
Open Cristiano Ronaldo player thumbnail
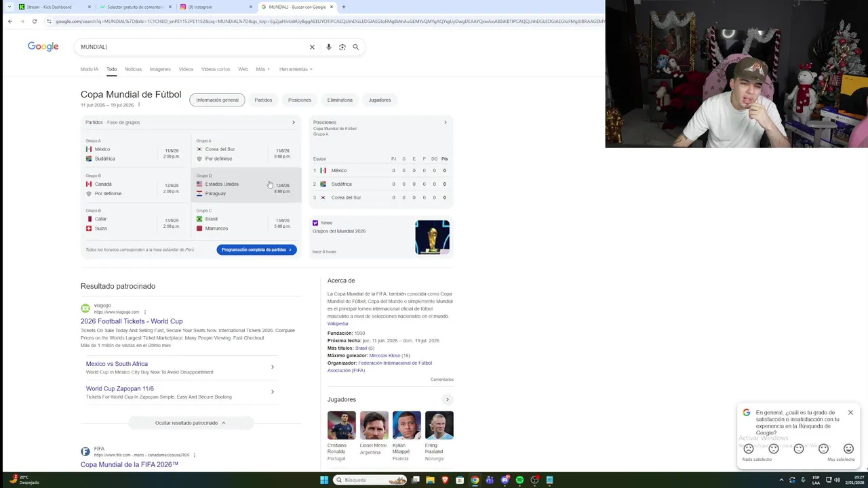[342, 426]
